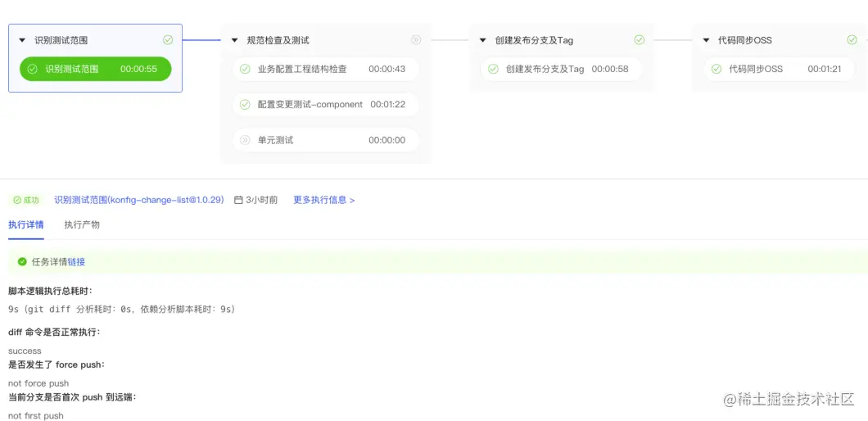The width and height of the screenshot is (868, 421).
Task: Open the skipped 单元测试 job
Action: pyautogui.click(x=326, y=140)
